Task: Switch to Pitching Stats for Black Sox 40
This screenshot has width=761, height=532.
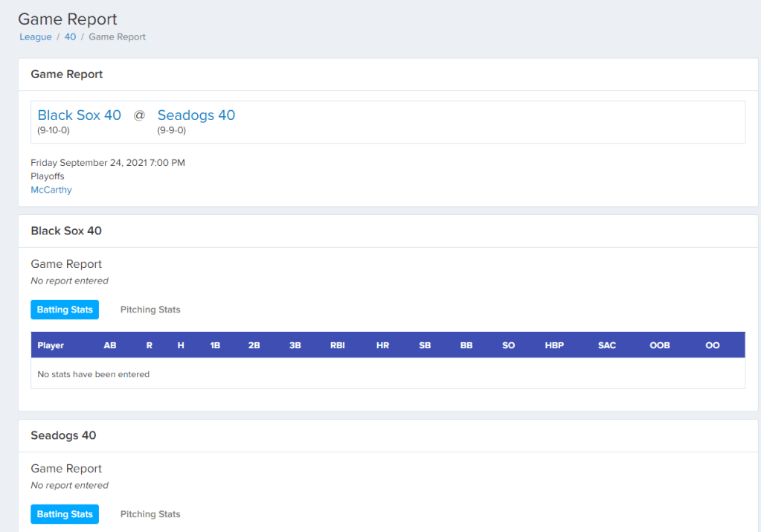Action: 150,310
